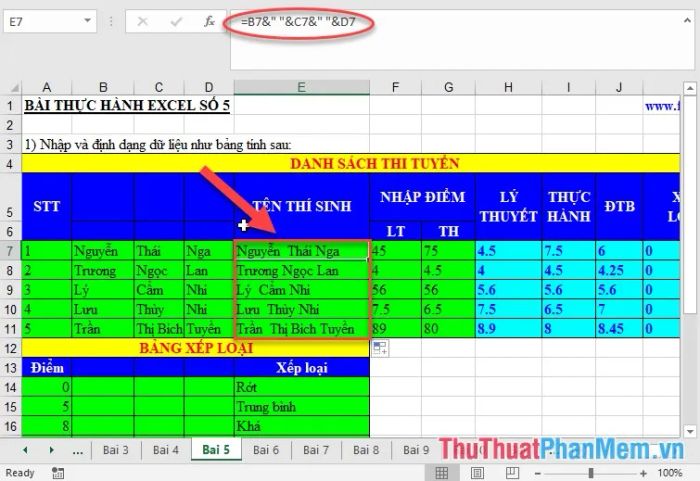Viewport: 700px width, 481px height.
Task: Switch to the Bai 3 sheet tab
Action: [116, 450]
